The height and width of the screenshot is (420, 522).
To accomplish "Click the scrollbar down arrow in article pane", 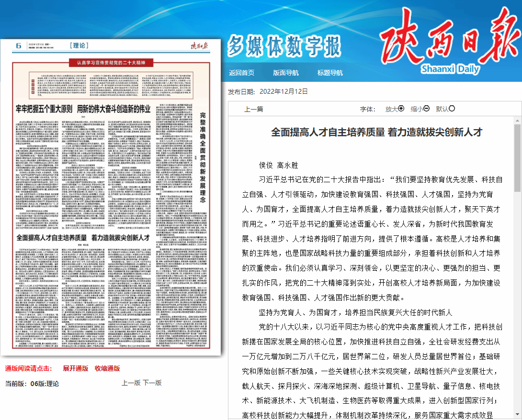I will [517, 414].
